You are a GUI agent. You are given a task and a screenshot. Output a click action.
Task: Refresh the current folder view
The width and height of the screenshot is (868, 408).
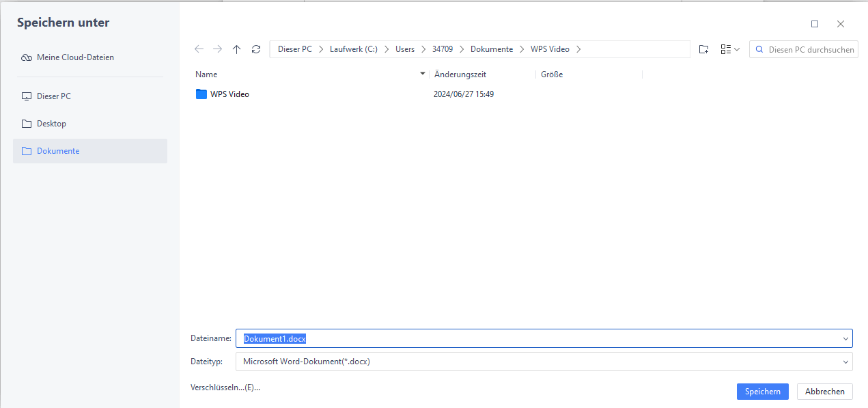(255, 49)
